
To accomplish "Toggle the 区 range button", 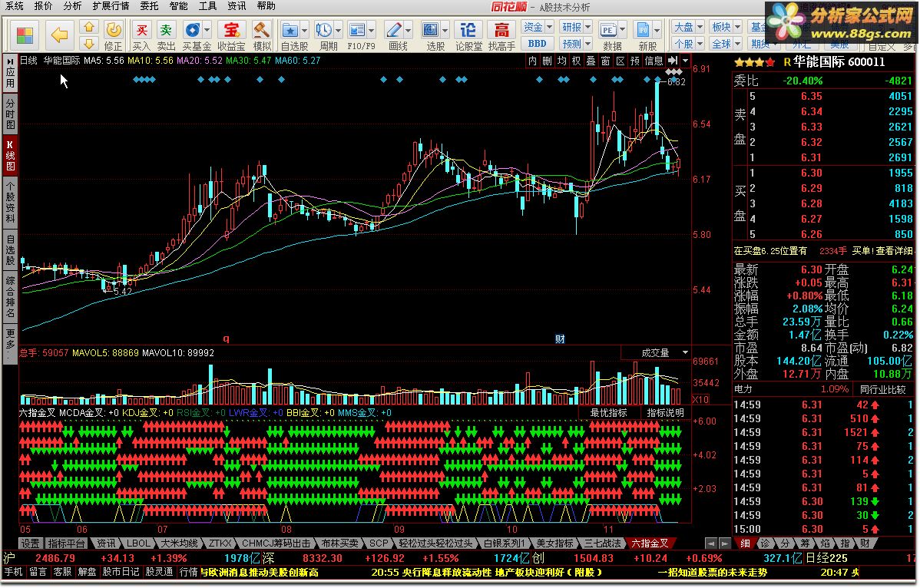I will point(621,61).
